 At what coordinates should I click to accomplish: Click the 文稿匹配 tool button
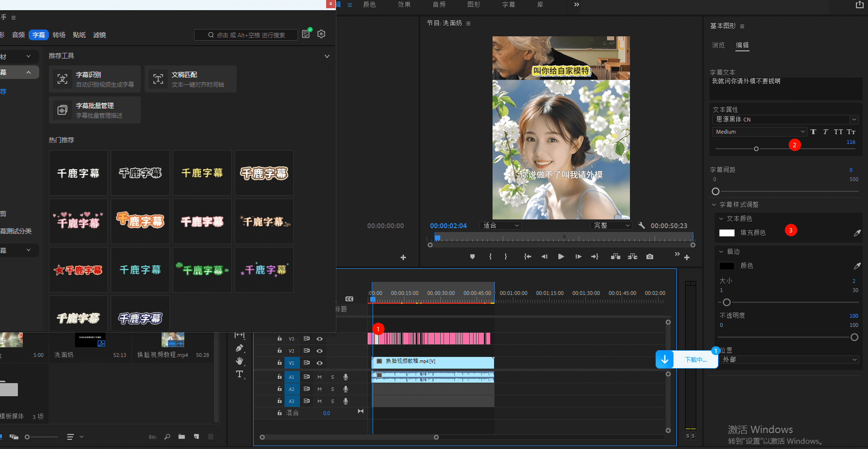click(x=191, y=79)
